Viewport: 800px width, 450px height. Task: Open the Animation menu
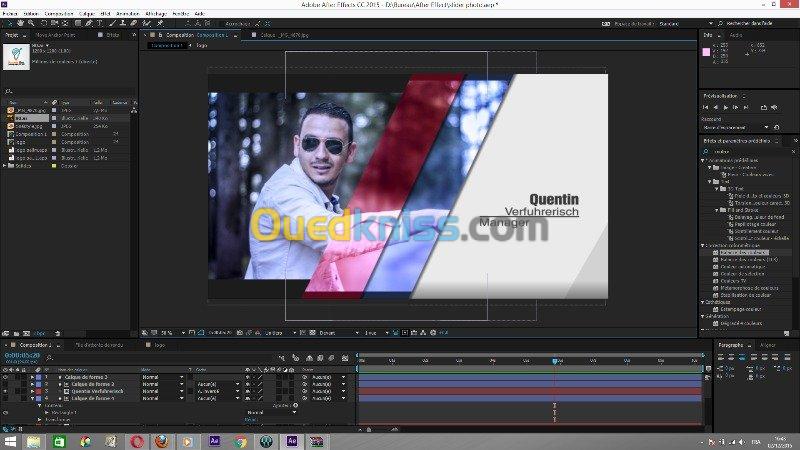(128, 13)
